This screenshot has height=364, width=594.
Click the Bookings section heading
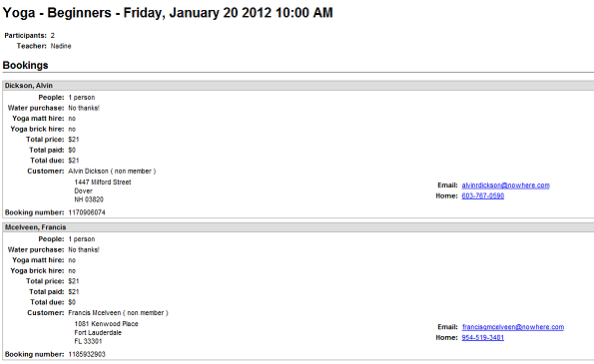(x=25, y=65)
